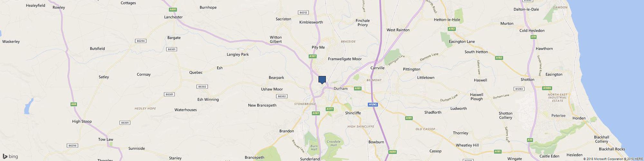This screenshot has width=644, height=161.
Task: Click the blue location pin marker
Action: click(322, 80)
